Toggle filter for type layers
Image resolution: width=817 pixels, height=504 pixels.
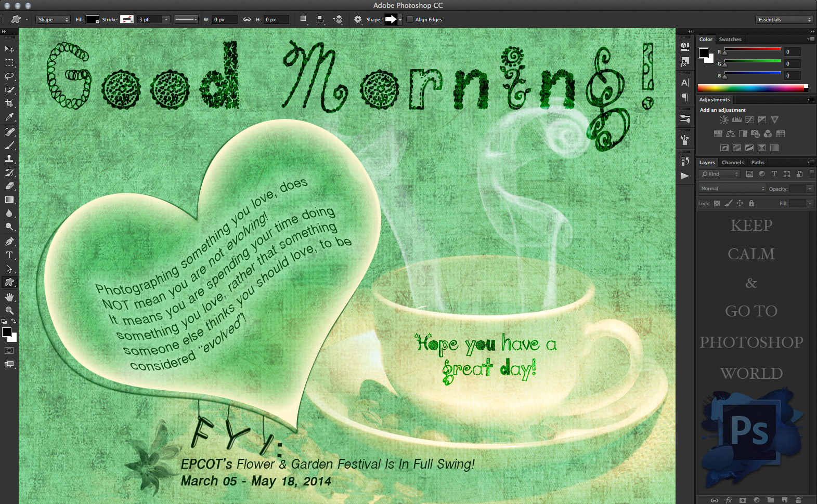click(774, 174)
